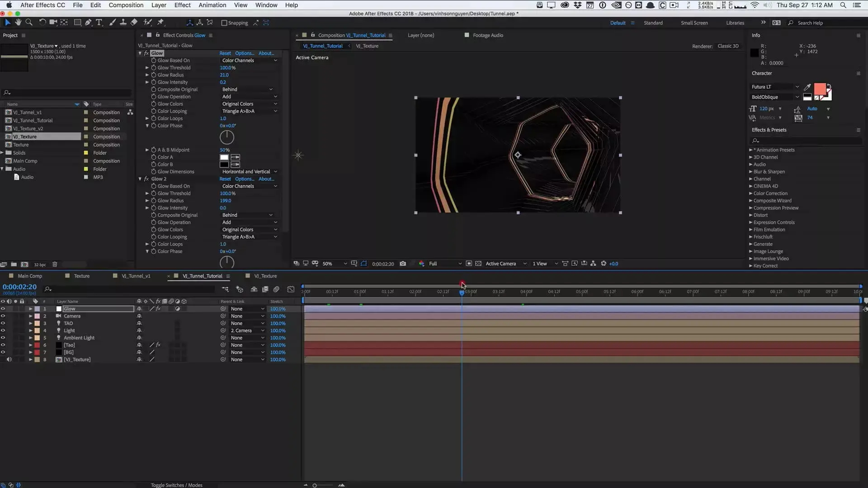Click the timeline current time 0:00:02:20 field
The image size is (868, 488).
click(19, 286)
